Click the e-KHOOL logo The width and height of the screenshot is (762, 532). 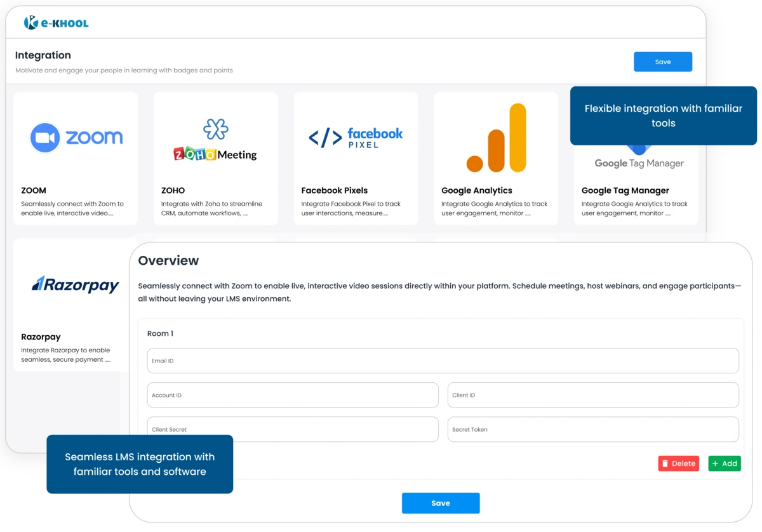coord(56,22)
